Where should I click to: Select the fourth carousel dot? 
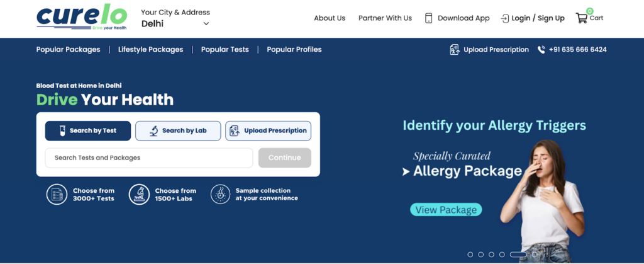pos(502,255)
